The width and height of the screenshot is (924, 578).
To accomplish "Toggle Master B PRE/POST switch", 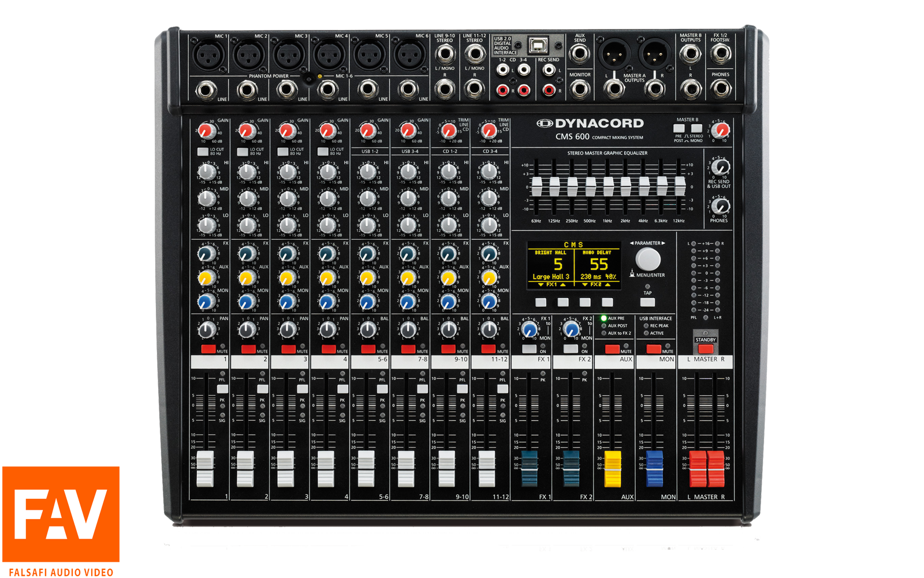I will pyautogui.click(x=679, y=128).
